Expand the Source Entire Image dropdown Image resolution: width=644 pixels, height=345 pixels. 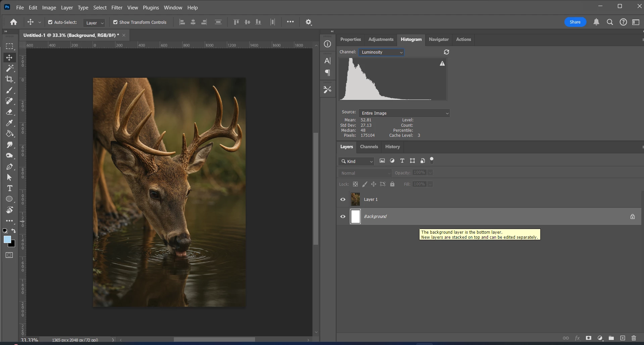(x=404, y=113)
